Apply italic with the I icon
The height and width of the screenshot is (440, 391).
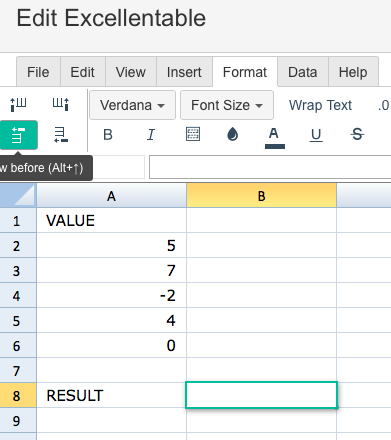[x=151, y=135]
